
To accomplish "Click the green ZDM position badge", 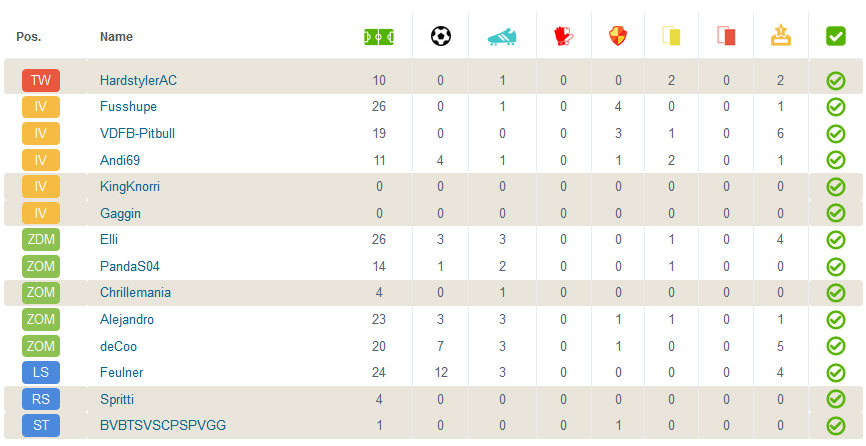I will pos(40,240).
